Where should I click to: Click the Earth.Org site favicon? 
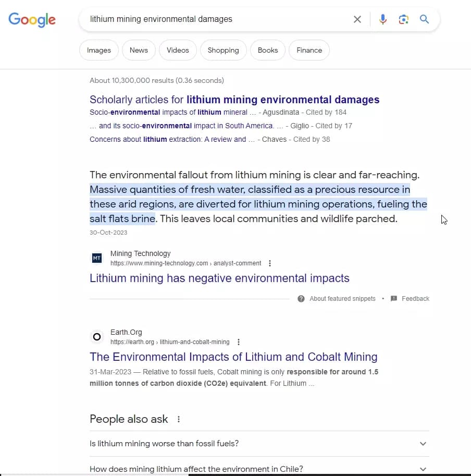click(97, 336)
